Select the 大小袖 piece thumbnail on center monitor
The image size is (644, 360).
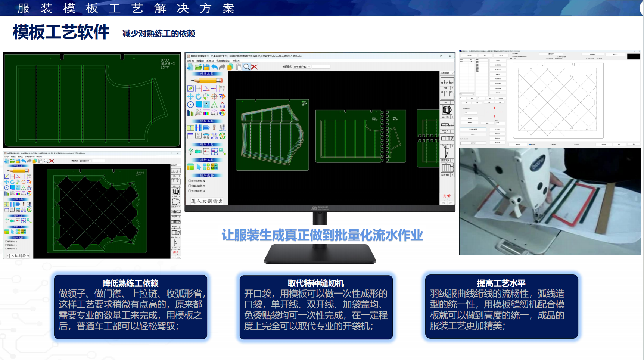coord(447,110)
